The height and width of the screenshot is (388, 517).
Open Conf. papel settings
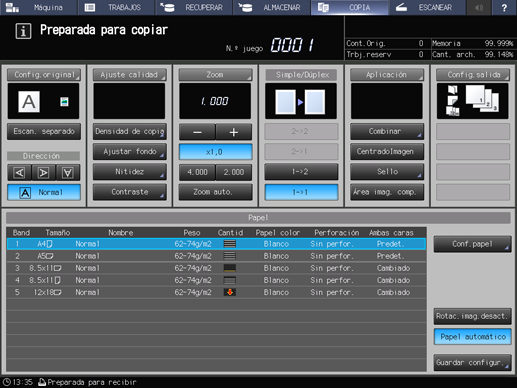pos(473,244)
